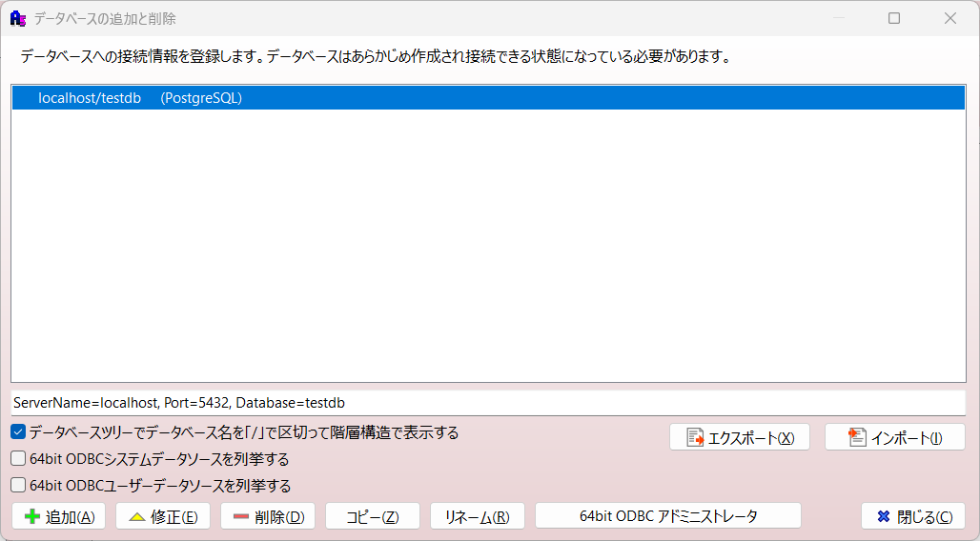Select the localhost/testdb PostgreSQL entry
The height and width of the screenshot is (541, 980).
pos(488,98)
